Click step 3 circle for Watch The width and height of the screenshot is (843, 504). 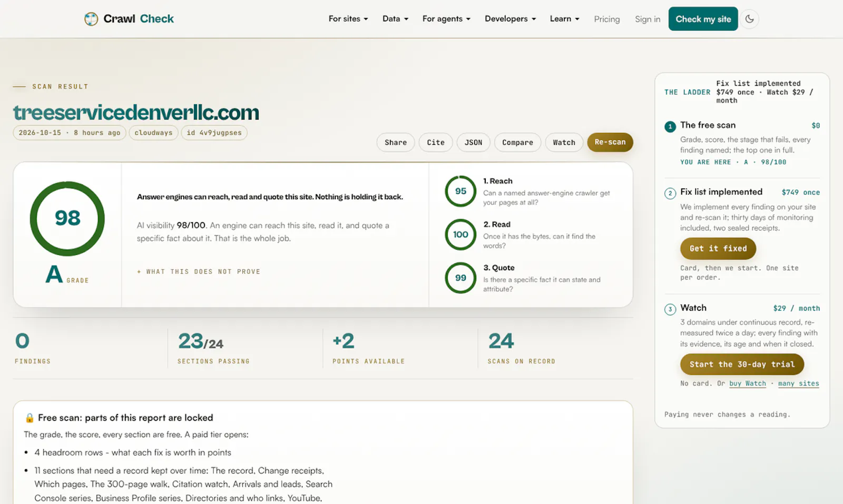pos(670,309)
